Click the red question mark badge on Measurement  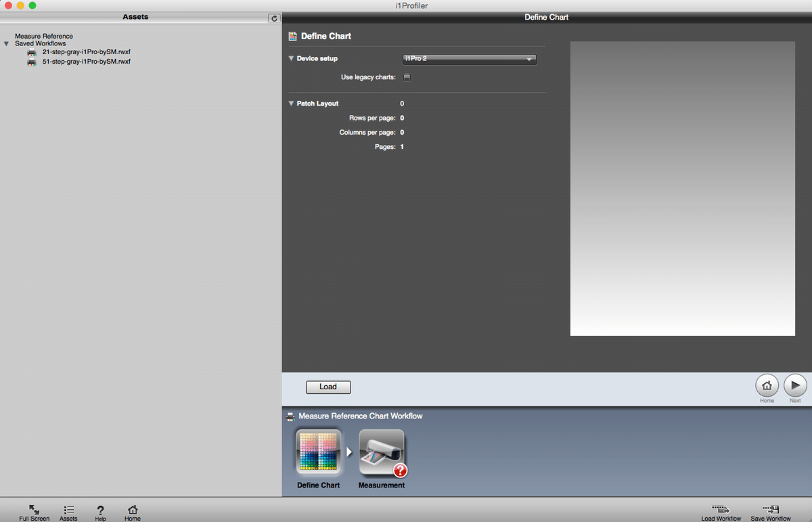click(400, 471)
